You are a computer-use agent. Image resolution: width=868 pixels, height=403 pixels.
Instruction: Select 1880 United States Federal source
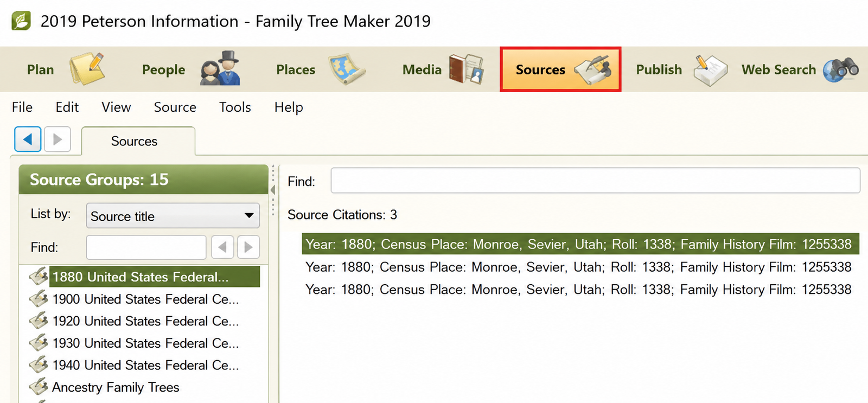(x=155, y=277)
